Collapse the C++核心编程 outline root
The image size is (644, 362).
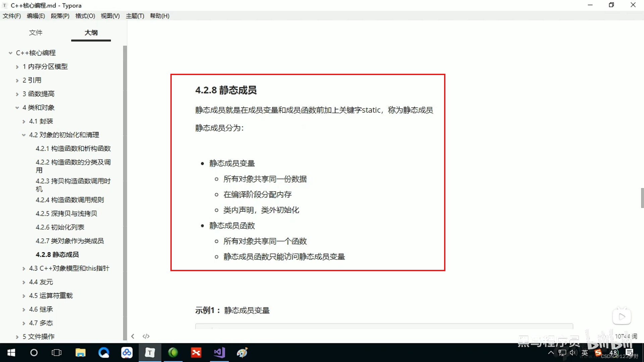[x=10, y=53]
